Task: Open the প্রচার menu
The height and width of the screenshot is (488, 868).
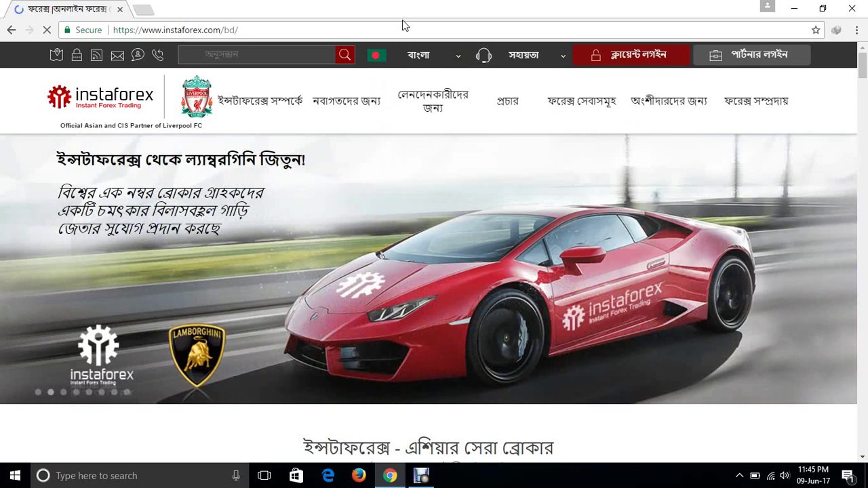Action: pos(507,101)
